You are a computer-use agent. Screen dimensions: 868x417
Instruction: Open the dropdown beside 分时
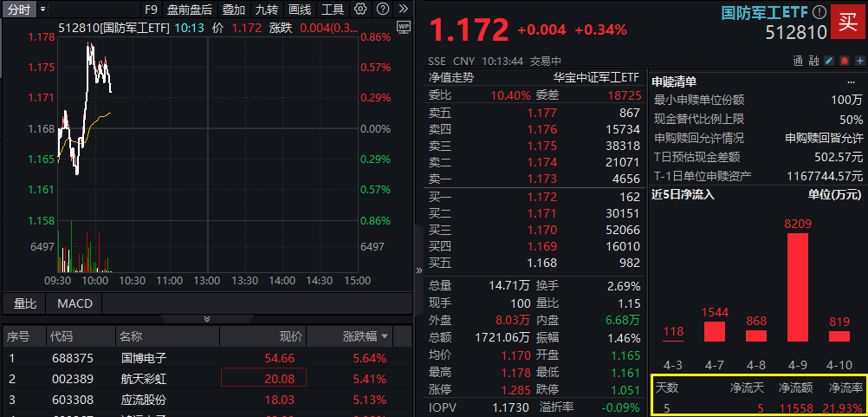(43, 9)
